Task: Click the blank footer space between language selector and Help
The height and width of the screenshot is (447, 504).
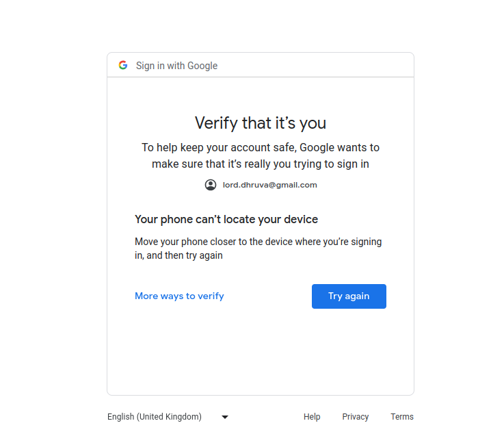Action: tap(267, 417)
